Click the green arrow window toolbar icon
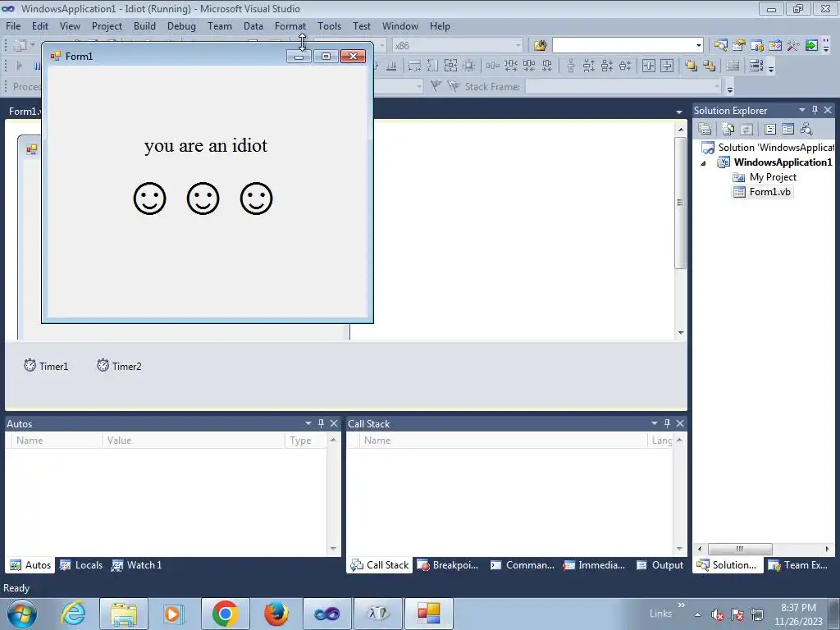This screenshot has height=630, width=840. pos(811,46)
